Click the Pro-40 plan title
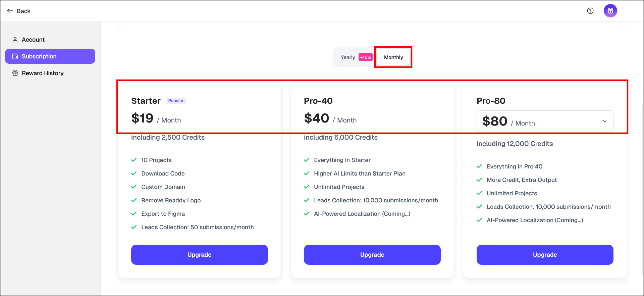 pyautogui.click(x=318, y=101)
